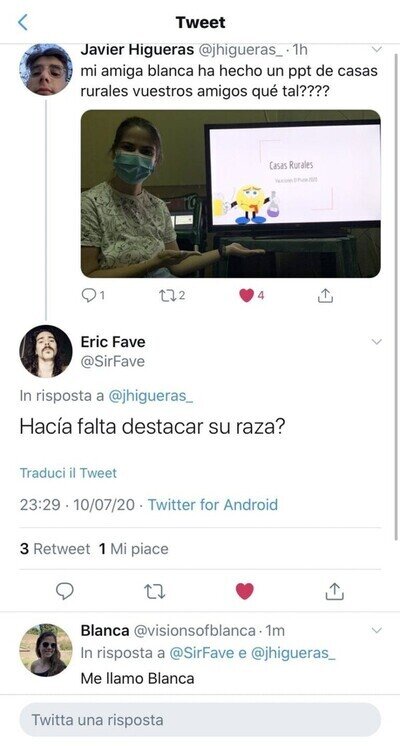Reply to Javier Higueras's tweet
The height and width of the screenshot is (746, 400).
tap(88, 296)
